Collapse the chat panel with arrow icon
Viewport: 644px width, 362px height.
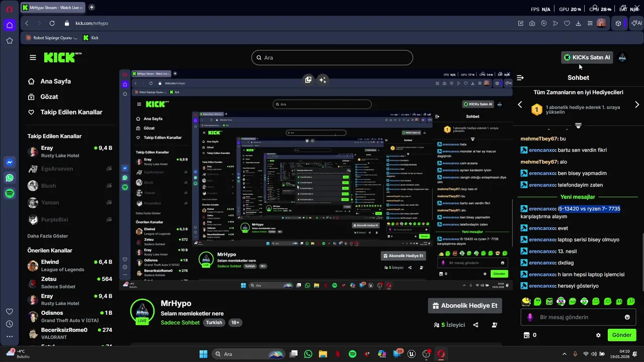(x=520, y=77)
